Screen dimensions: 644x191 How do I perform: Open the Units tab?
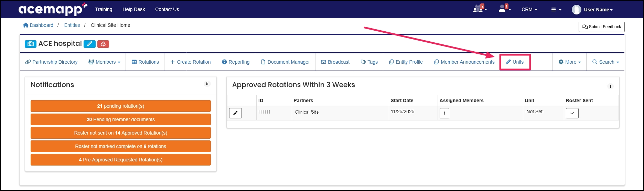[515, 62]
